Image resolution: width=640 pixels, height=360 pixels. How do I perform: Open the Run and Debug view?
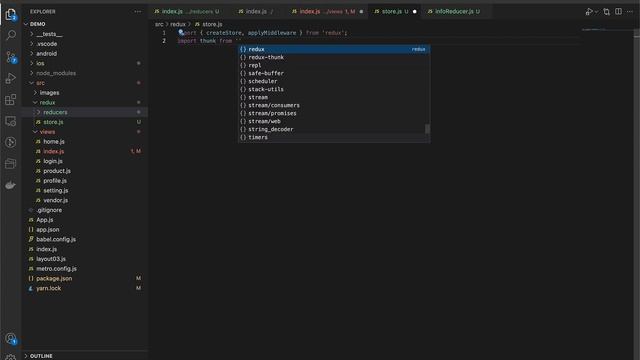click(x=11, y=78)
